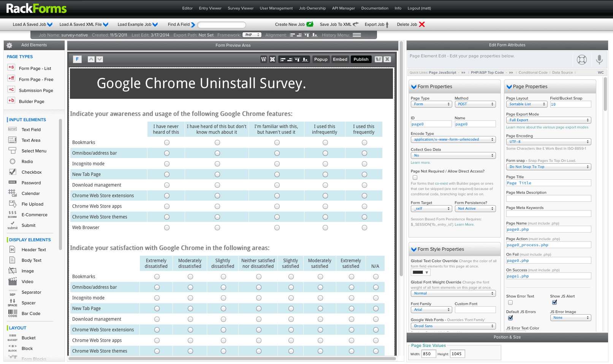Toggle Default JS Errors checkbox
The height and width of the screenshot is (364, 613).
[510, 318]
